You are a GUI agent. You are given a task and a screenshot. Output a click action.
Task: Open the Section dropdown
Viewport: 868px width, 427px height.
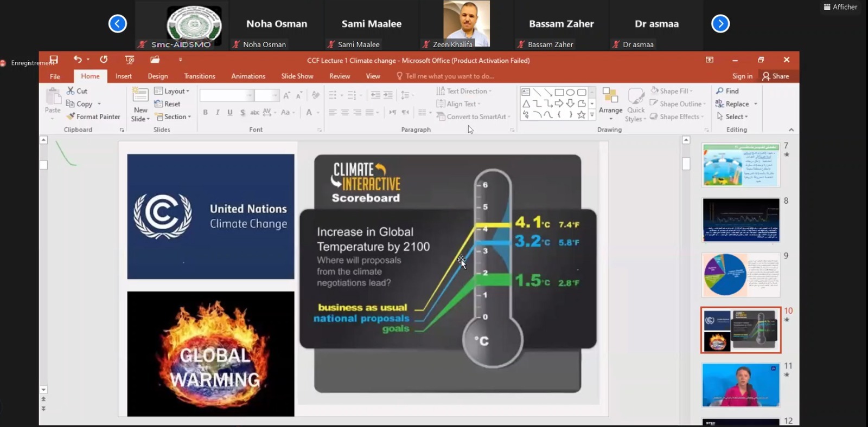[173, 117]
